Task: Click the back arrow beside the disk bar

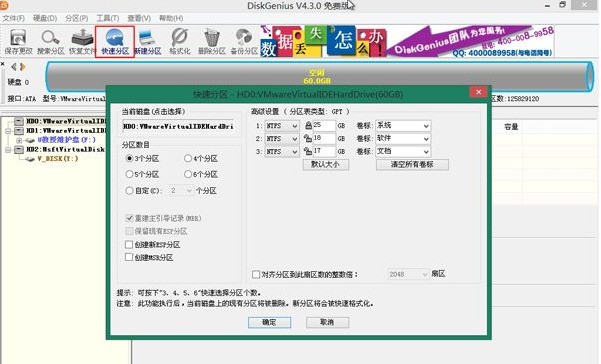Action: (x=14, y=67)
